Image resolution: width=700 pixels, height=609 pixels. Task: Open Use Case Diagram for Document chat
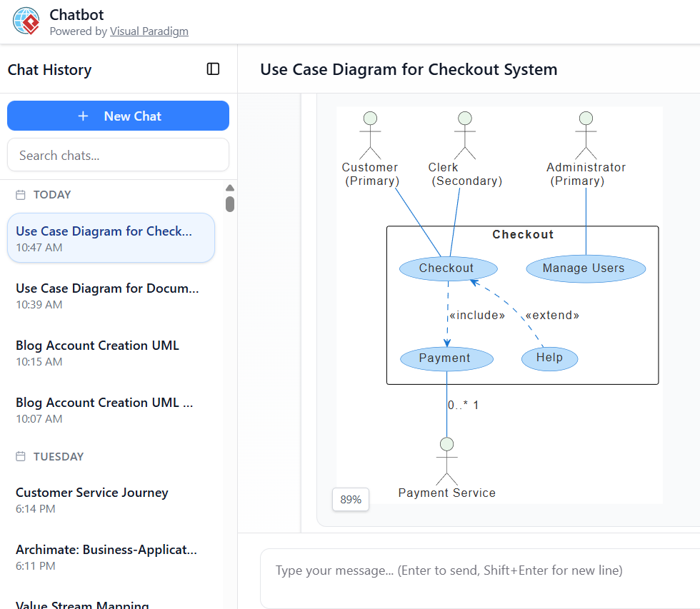[x=107, y=296]
